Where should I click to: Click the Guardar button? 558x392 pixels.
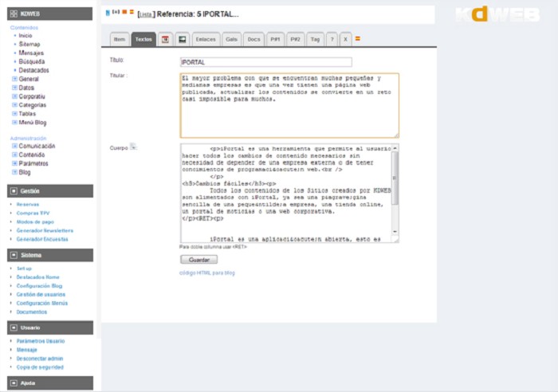[x=199, y=260]
